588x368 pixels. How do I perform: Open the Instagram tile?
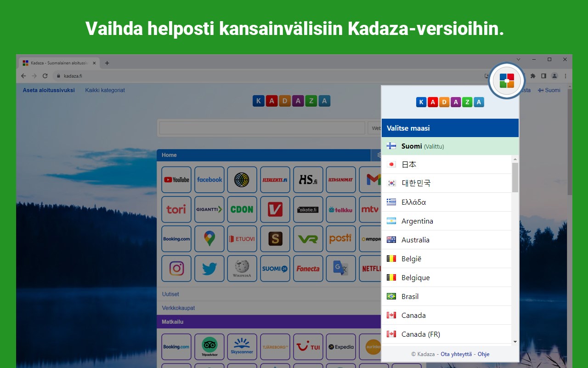click(176, 268)
